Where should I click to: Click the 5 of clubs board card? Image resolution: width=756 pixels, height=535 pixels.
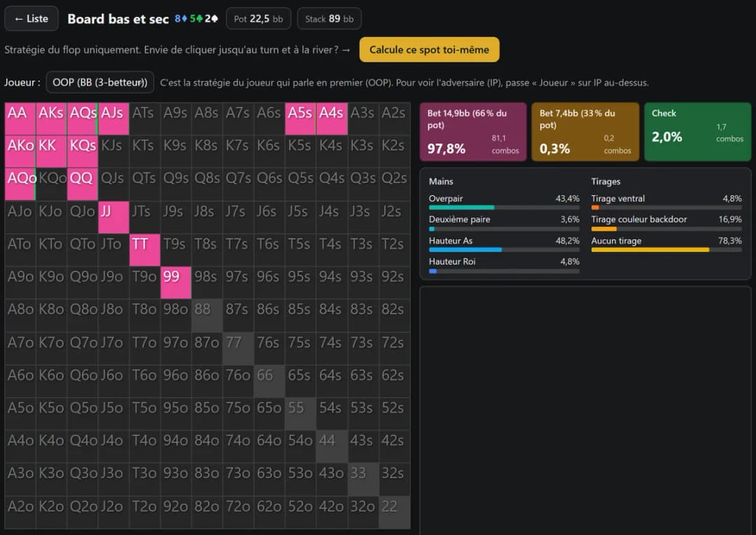(196, 18)
